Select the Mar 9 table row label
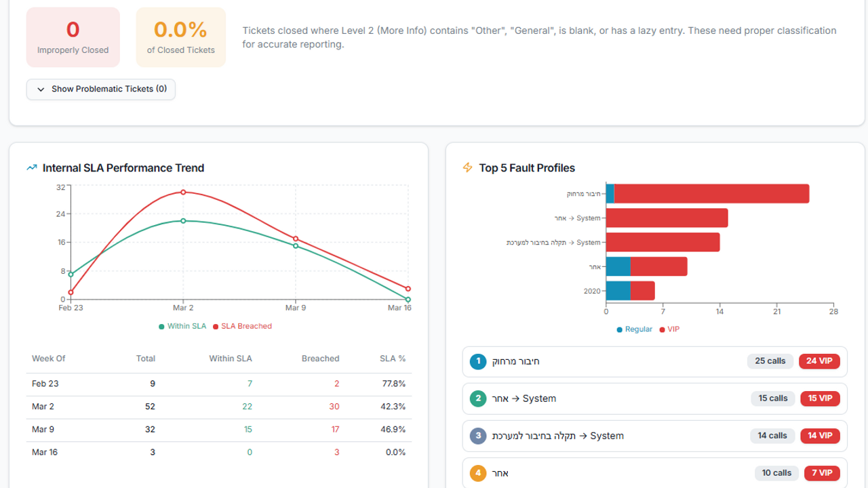Image resolution: width=868 pixels, height=488 pixels. (43, 430)
